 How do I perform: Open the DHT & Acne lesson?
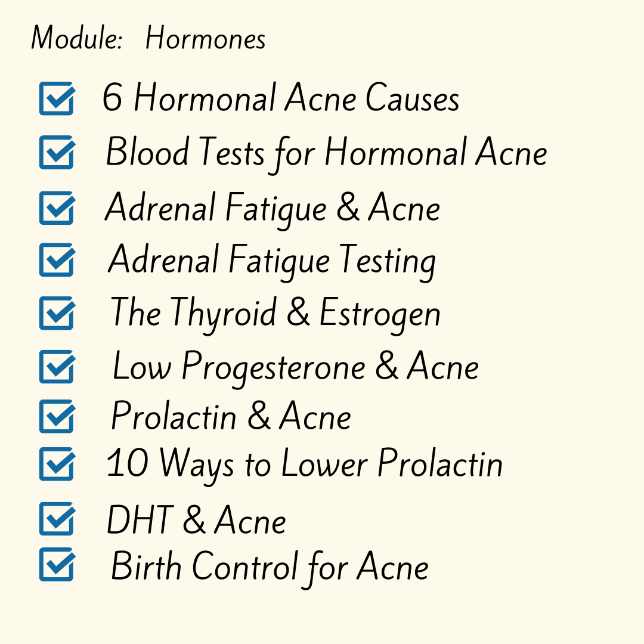point(196,520)
